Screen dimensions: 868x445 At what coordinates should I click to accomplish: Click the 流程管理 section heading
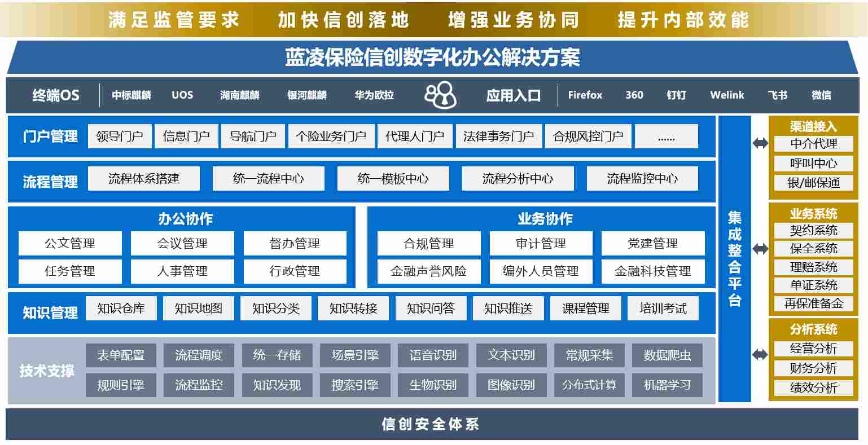point(50,182)
